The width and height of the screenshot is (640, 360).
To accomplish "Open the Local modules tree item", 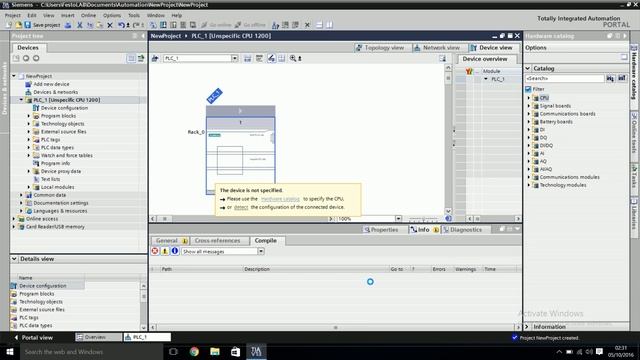I will (58, 187).
